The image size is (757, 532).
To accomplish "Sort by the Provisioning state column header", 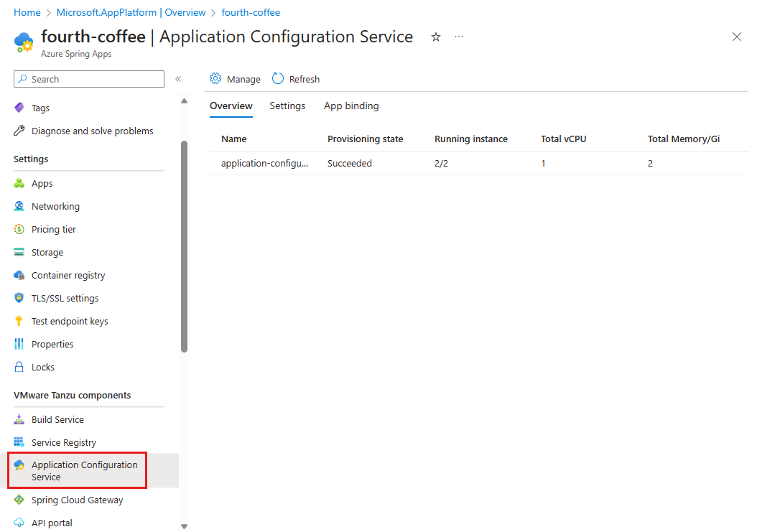I will [365, 139].
